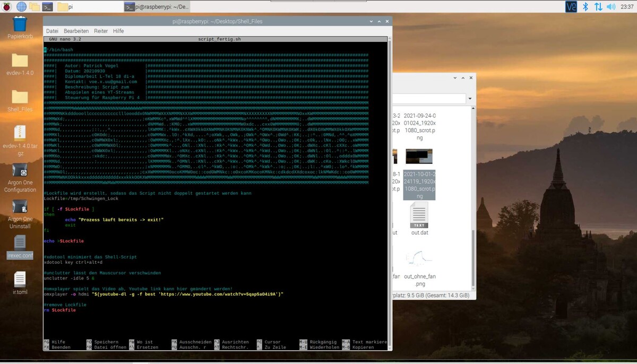Launch a terminal from the panel

(48, 7)
